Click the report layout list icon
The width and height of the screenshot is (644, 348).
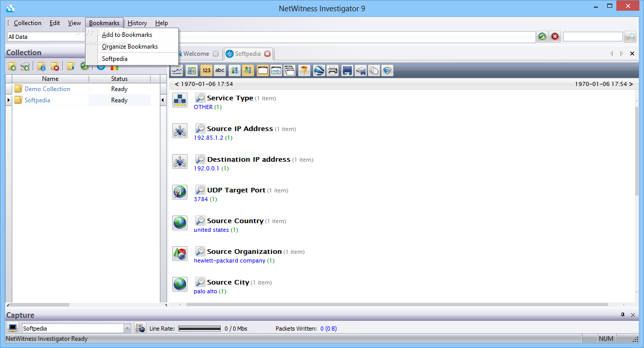tap(192, 71)
